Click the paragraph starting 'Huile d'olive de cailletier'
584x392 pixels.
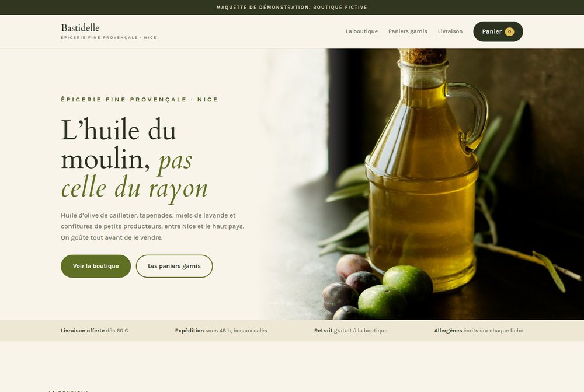coord(152,226)
